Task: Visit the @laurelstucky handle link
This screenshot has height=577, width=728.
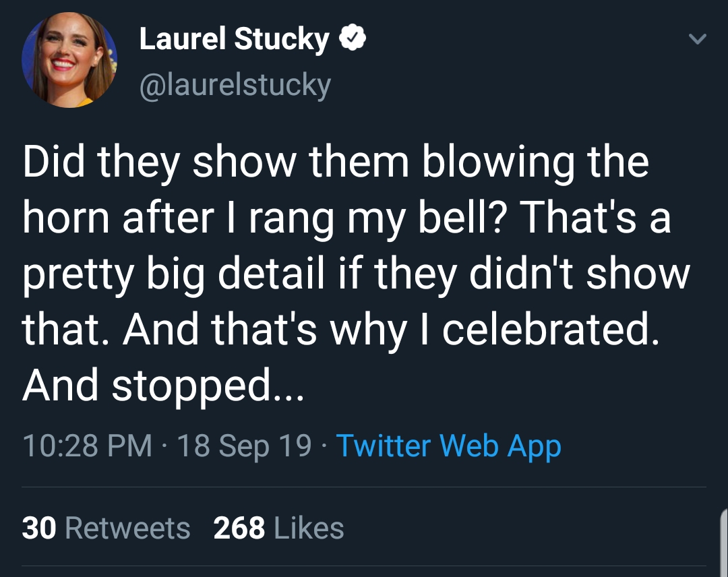Action: [x=235, y=84]
